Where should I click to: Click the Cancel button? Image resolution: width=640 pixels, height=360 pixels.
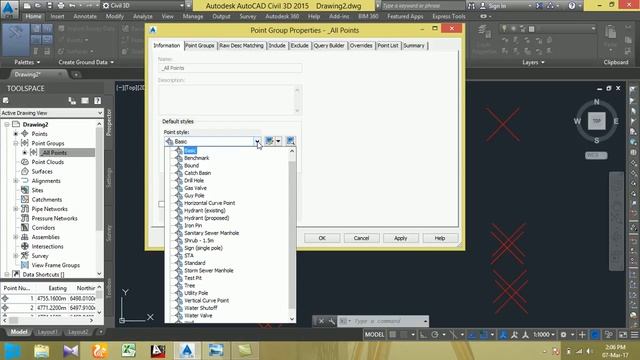pyautogui.click(x=361, y=238)
